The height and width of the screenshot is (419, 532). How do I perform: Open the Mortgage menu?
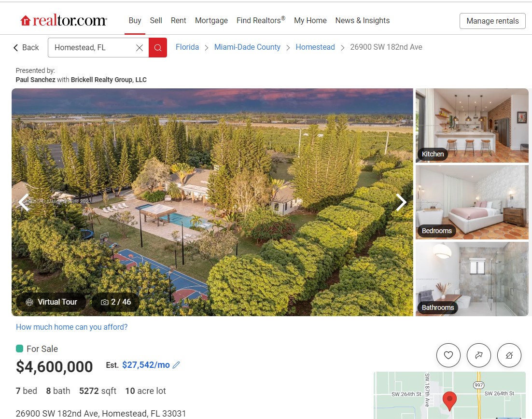click(211, 21)
